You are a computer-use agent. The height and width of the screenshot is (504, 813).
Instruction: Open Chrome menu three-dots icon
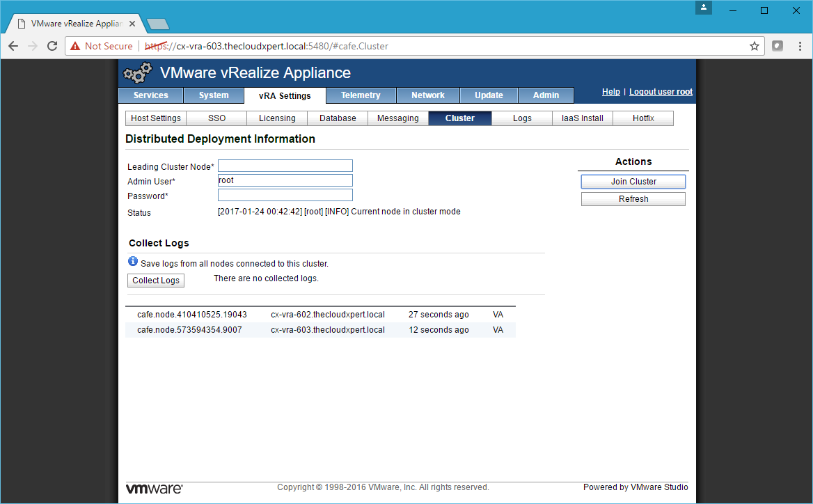pos(798,46)
